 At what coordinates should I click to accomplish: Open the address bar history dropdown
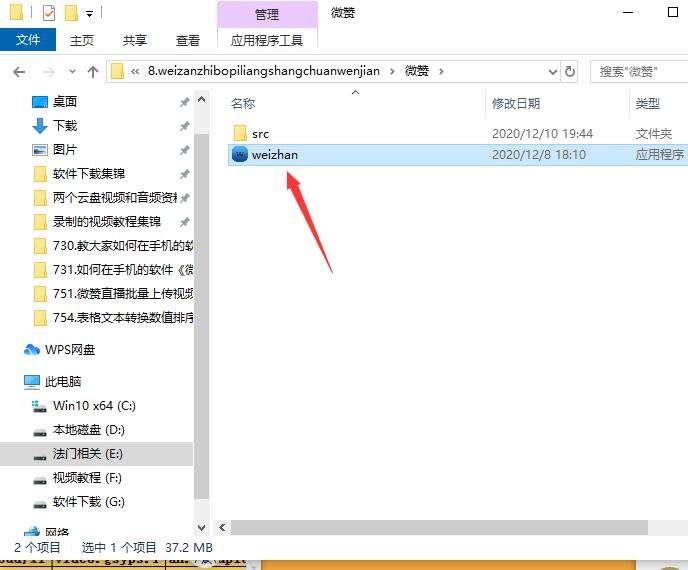point(553,72)
